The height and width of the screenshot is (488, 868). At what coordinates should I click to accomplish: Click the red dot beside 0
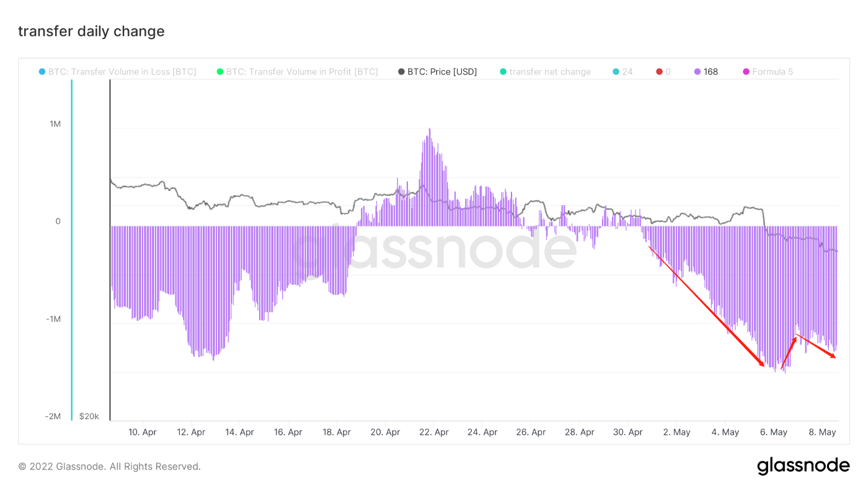[x=660, y=72]
